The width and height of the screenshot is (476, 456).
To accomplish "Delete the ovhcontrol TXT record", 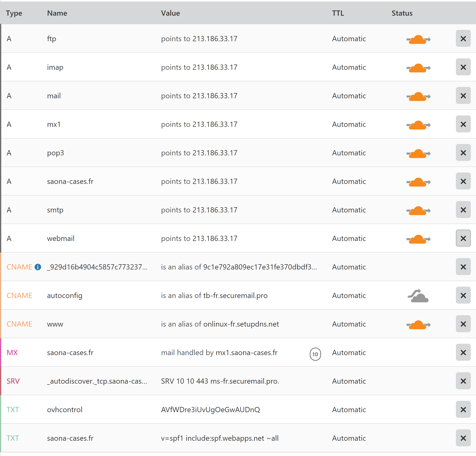I will click(463, 410).
